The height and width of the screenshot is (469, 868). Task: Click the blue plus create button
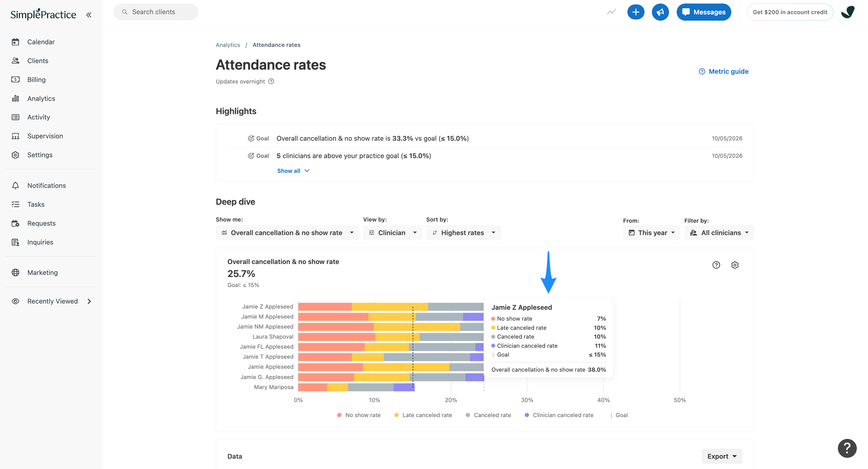click(x=635, y=12)
